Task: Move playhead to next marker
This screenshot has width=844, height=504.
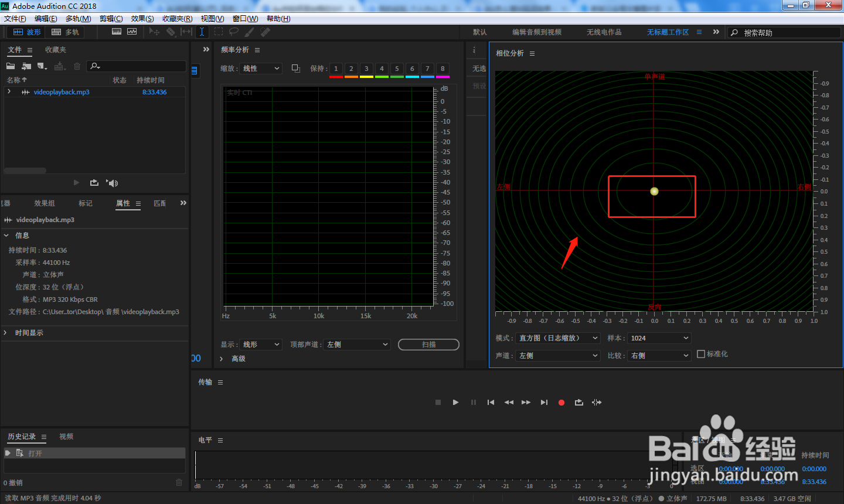Action: click(x=544, y=403)
